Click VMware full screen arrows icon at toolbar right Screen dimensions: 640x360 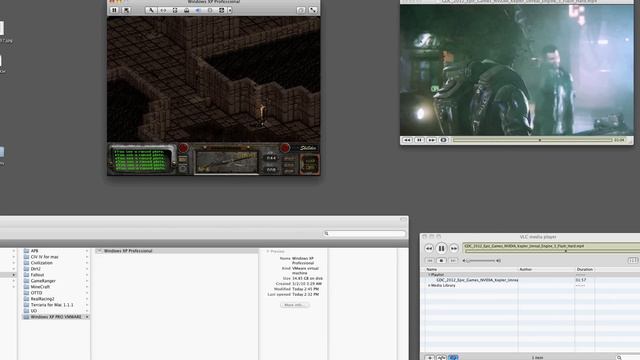tap(313, 10)
